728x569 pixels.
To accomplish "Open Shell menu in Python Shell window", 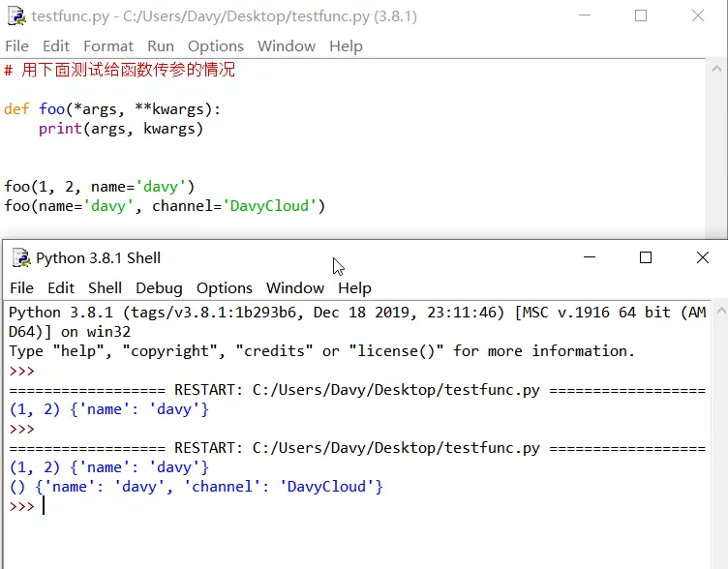I will tap(105, 288).
